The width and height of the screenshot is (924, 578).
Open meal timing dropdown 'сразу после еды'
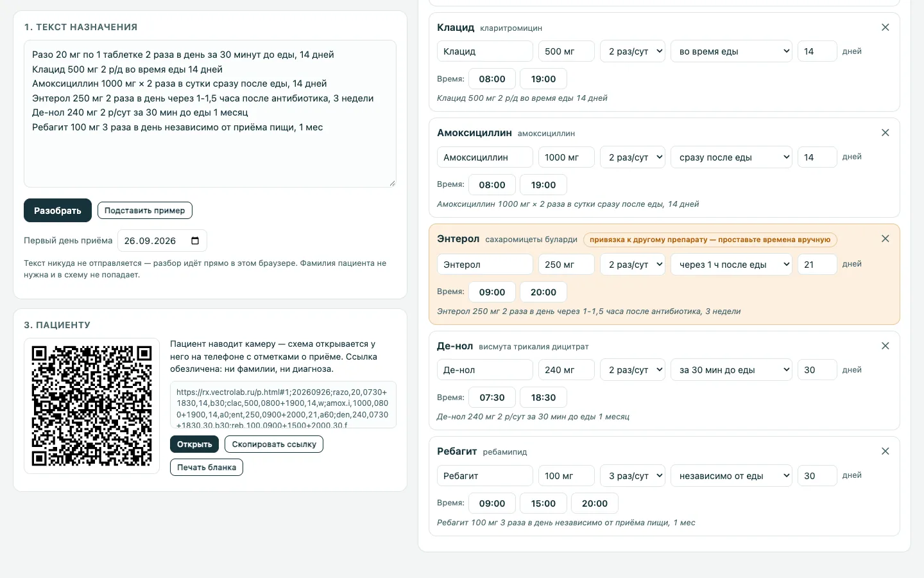[x=731, y=157]
